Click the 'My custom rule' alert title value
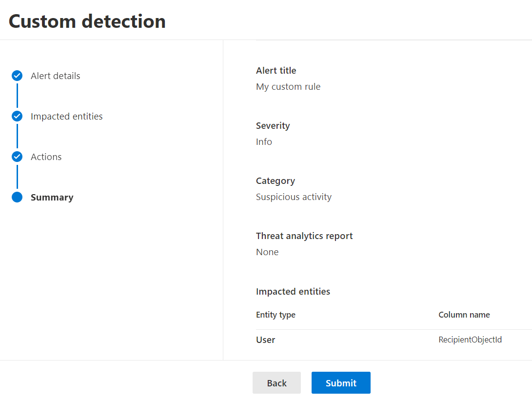532x401 pixels. tap(288, 87)
